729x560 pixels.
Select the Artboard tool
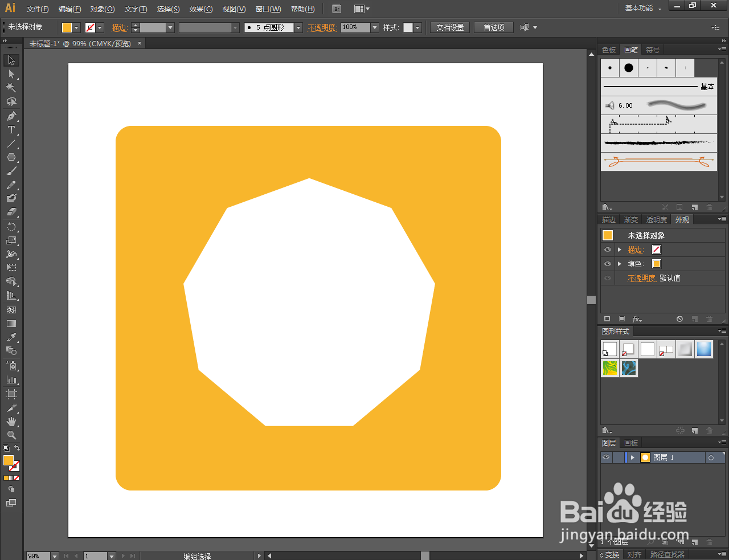click(11, 394)
